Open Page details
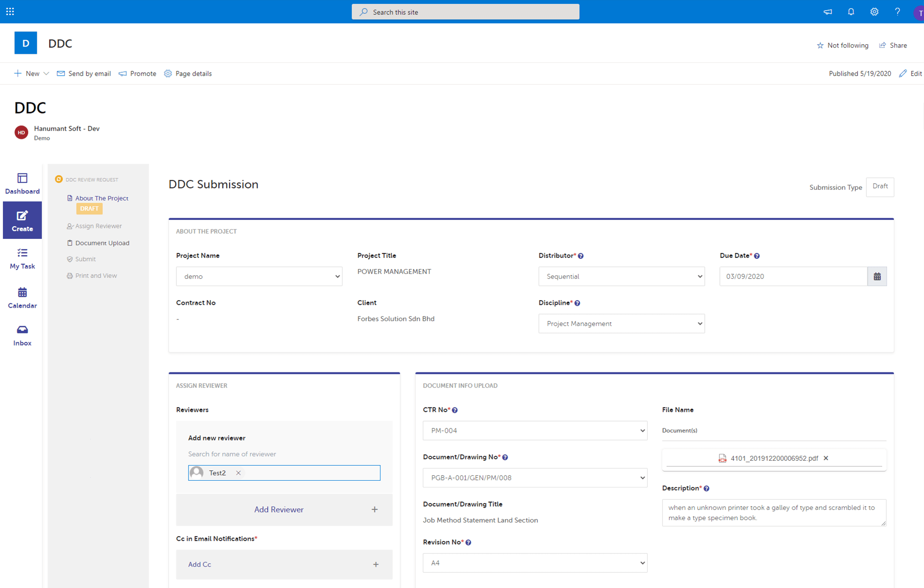Screen dimensions: 924x588 tap(188, 74)
